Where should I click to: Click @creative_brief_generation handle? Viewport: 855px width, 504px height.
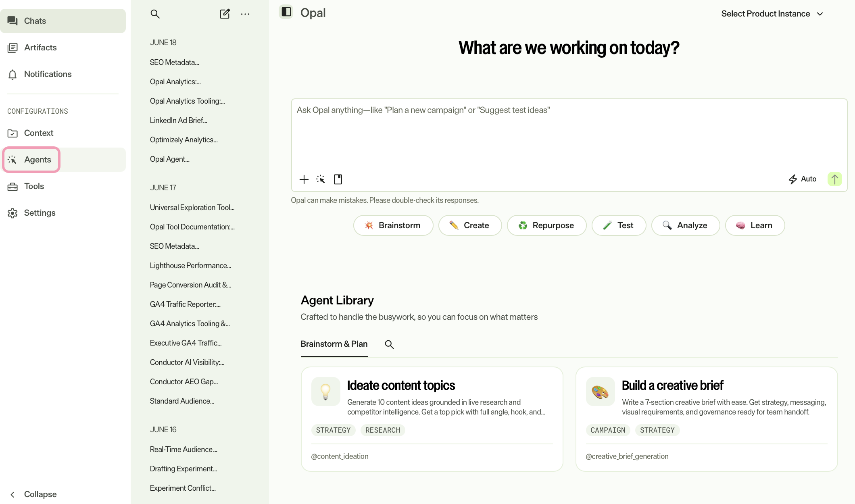pos(627,456)
